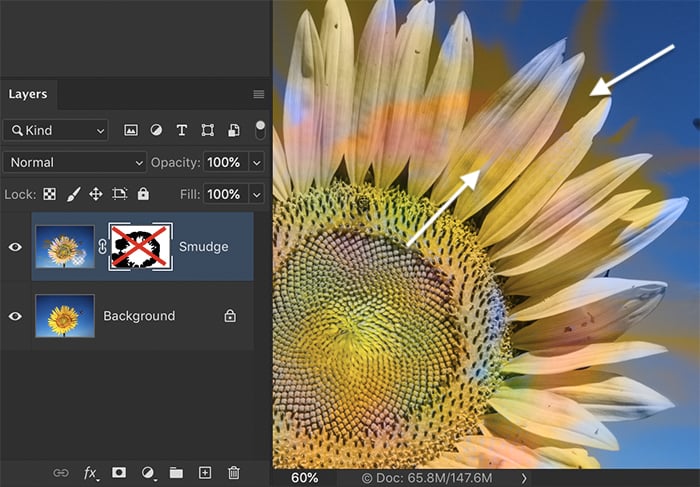Hide the Background layer
The width and height of the screenshot is (700, 487).
coord(15,316)
